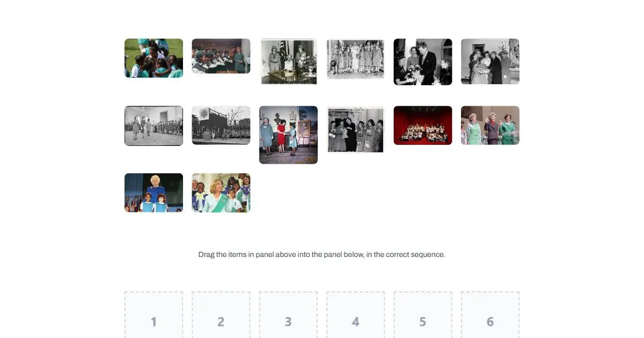Select the sixth sequence slot

click(490, 317)
